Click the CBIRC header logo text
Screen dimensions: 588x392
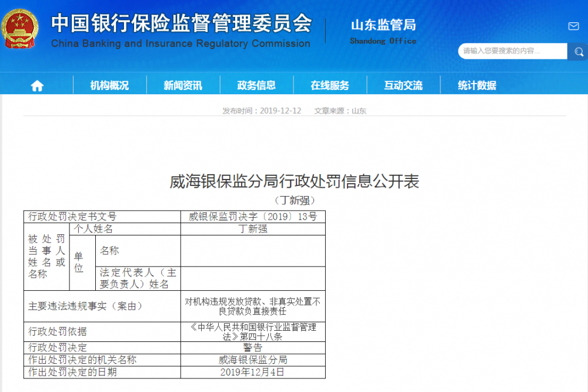[182, 28]
